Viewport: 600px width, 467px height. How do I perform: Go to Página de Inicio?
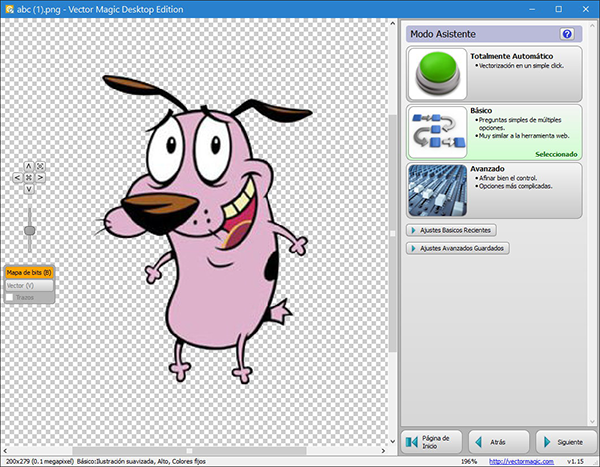point(431,442)
